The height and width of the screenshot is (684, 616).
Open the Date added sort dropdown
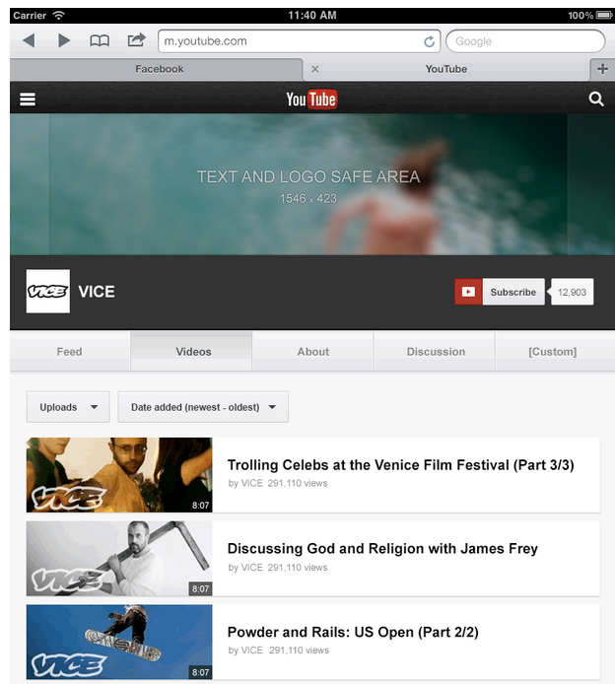click(203, 407)
